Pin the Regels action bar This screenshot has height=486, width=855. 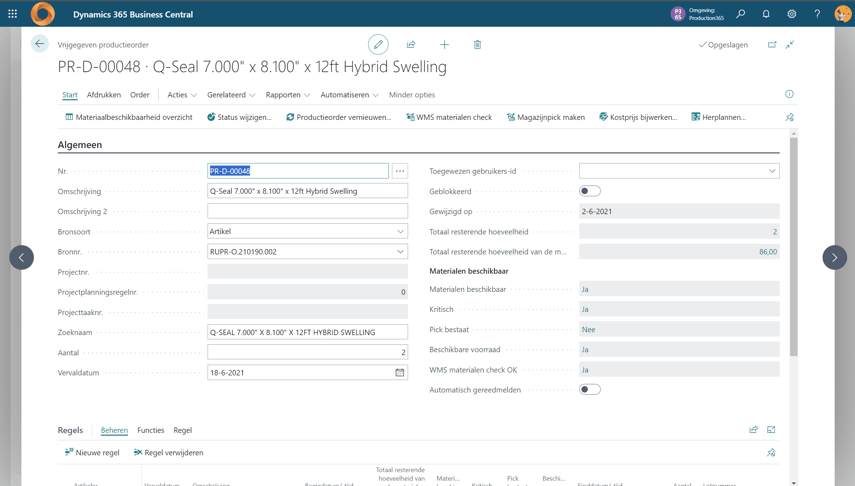pos(771,452)
